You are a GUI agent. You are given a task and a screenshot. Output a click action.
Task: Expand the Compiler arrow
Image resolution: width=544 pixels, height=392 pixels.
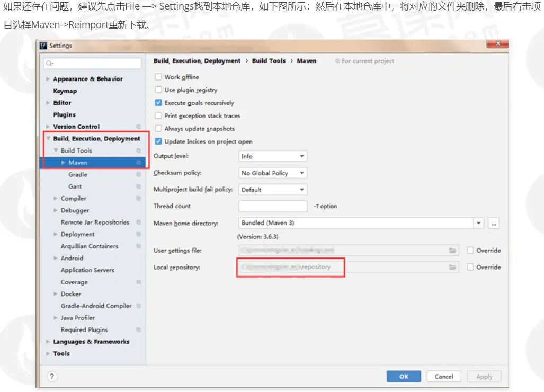click(x=56, y=199)
